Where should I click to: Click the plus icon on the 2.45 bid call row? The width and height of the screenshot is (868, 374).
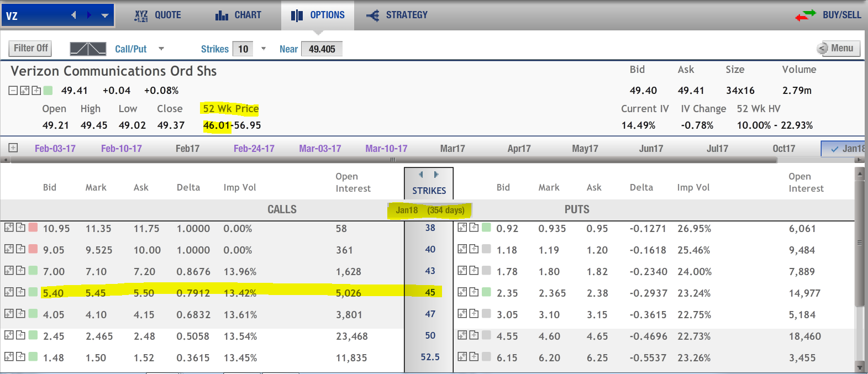click(x=20, y=335)
